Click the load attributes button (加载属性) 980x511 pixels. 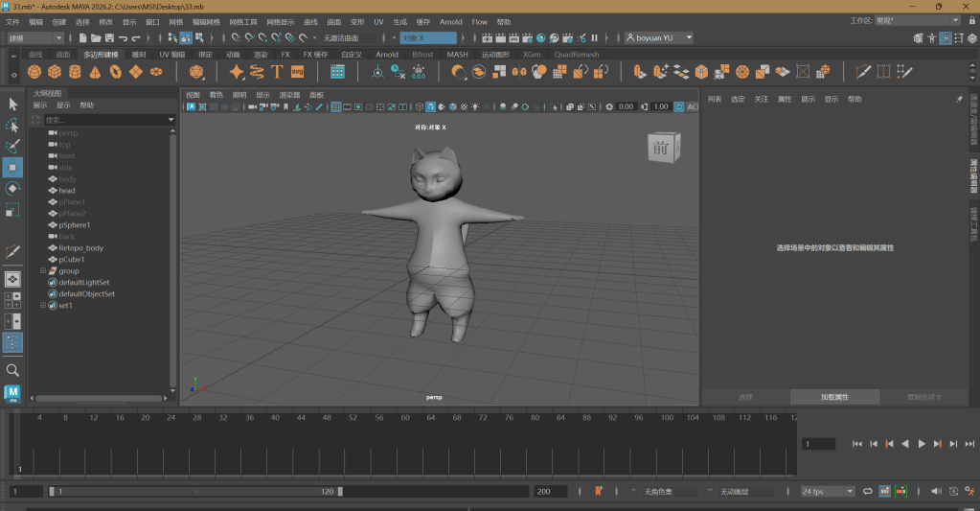tap(834, 397)
